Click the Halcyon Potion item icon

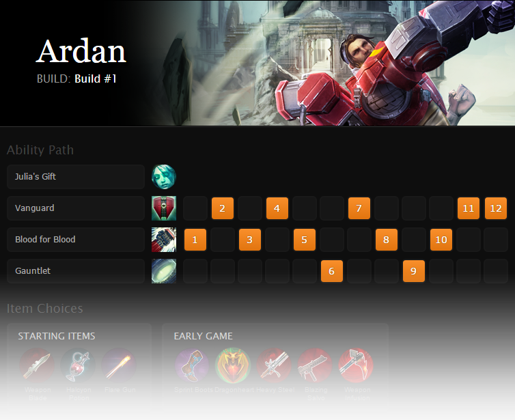point(78,365)
